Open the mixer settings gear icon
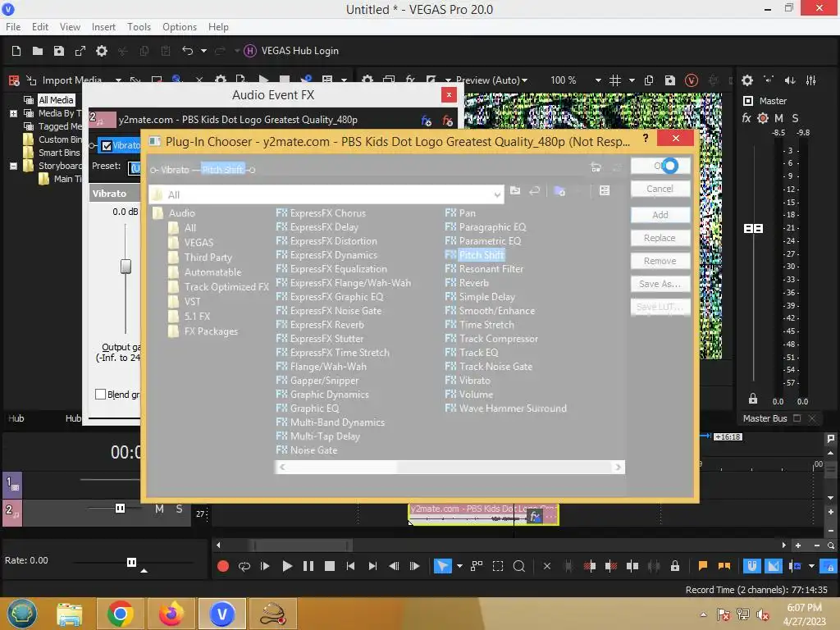Viewport: 840px width, 630px height. [747, 80]
